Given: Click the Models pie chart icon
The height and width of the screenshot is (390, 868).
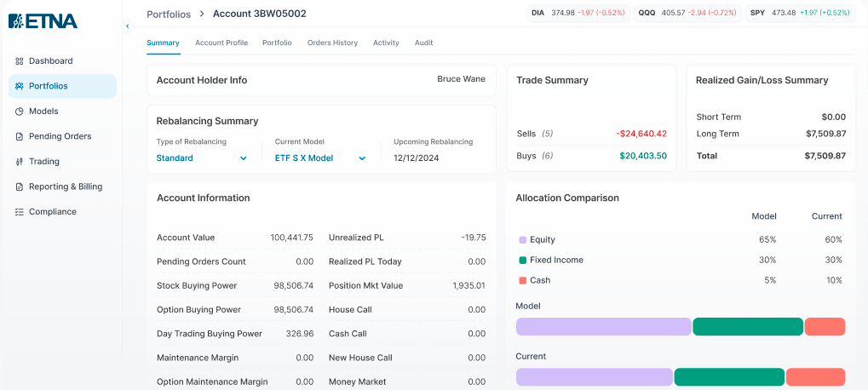Looking at the screenshot, I should click(20, 112).
